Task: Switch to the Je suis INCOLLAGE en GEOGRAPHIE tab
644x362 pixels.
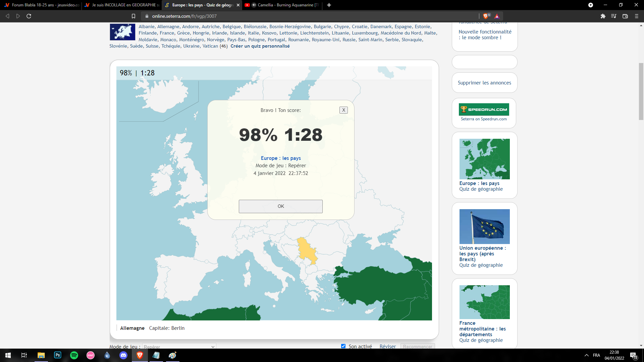Action: pos(121,5)
